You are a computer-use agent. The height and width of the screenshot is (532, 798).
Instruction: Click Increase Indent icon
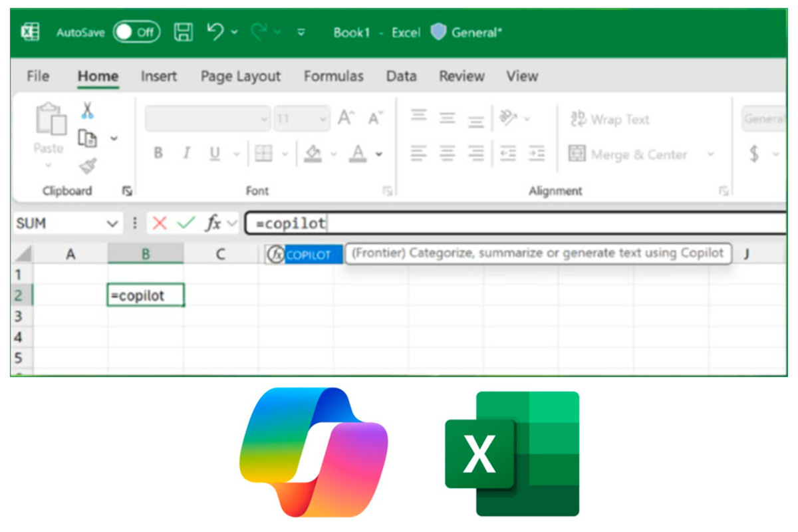tap(536, 154)
